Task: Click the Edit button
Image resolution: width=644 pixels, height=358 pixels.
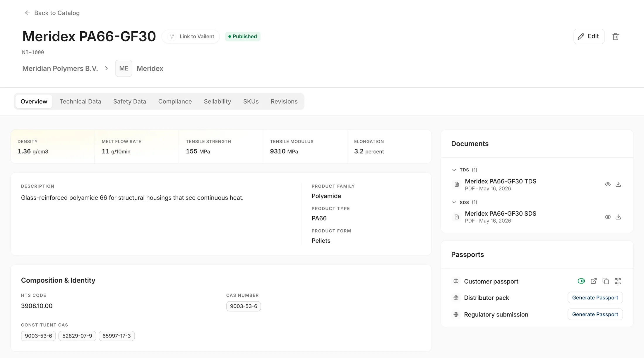Action: pos(589,37)
